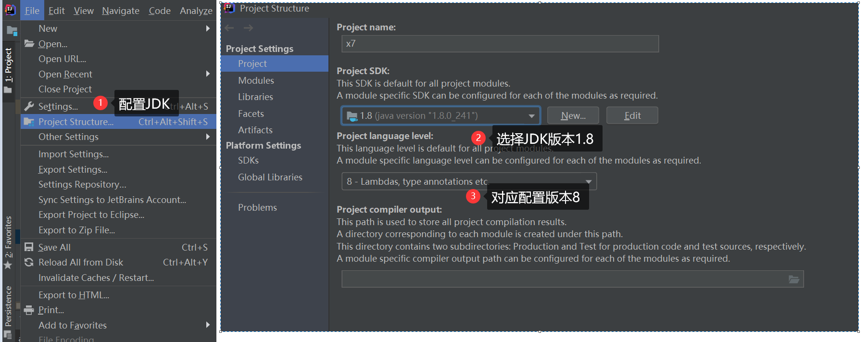Expand the Open Recent submenu
This screenshot has width=868, height=342.
pos(208,74)
